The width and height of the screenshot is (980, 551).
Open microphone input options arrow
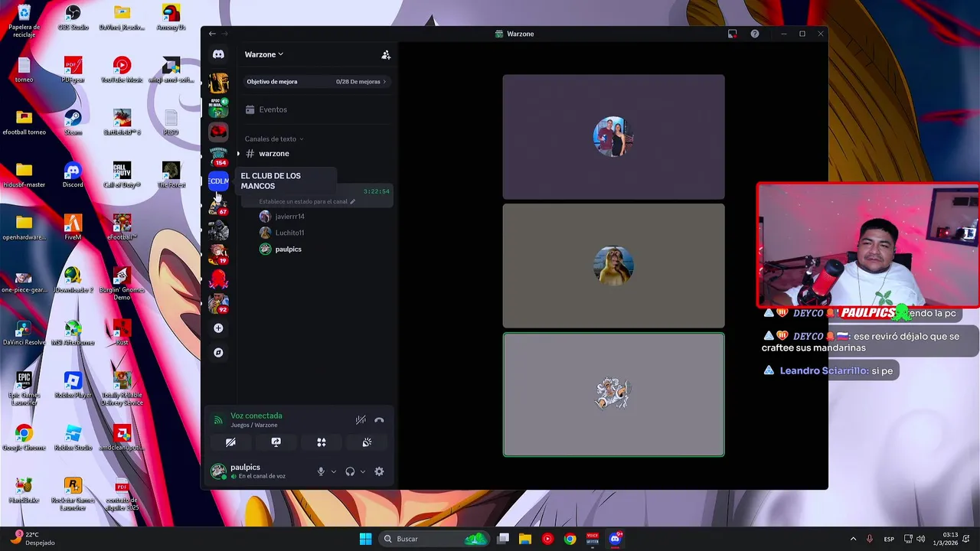coord(334,471)
